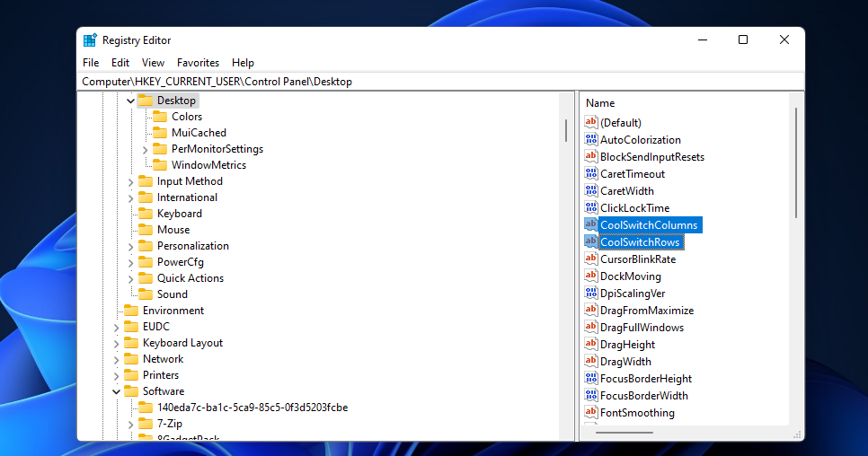Select the International key label

[x=187, y=197]
